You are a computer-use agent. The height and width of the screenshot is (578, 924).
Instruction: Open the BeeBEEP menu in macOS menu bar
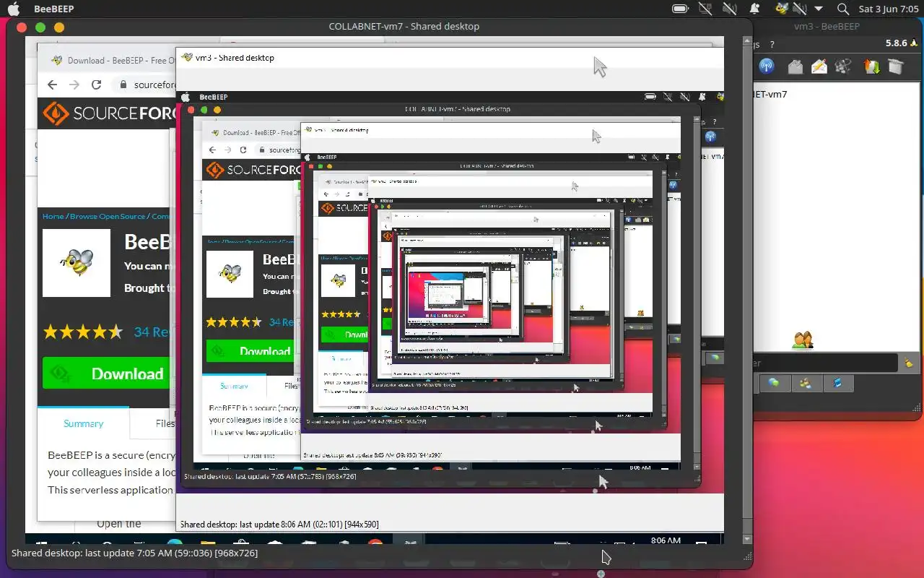[x=53, y=9]
